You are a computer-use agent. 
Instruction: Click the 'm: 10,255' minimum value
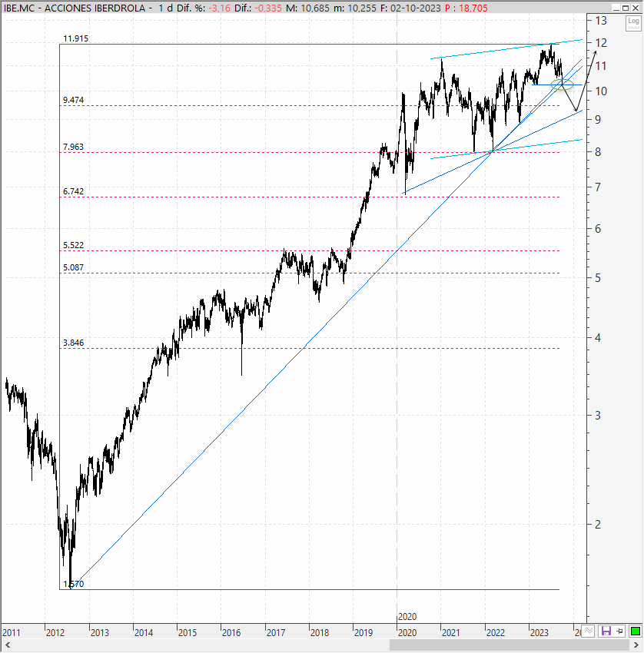click(355, 8)
